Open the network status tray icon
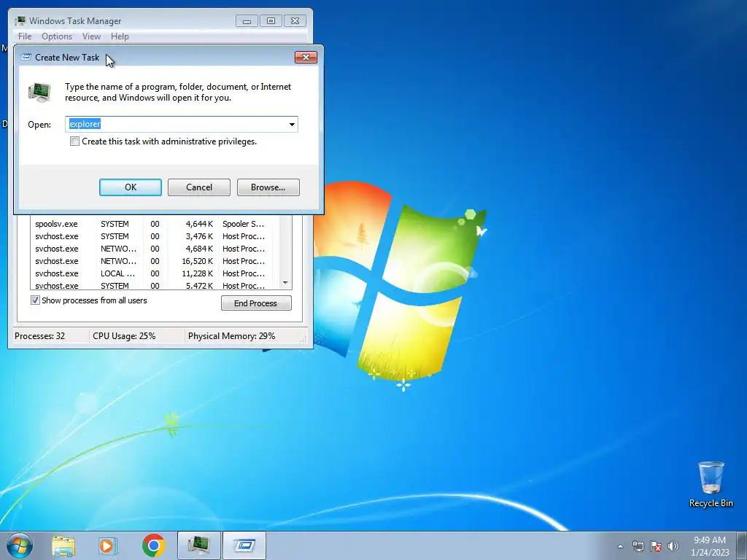 (638, 546)
